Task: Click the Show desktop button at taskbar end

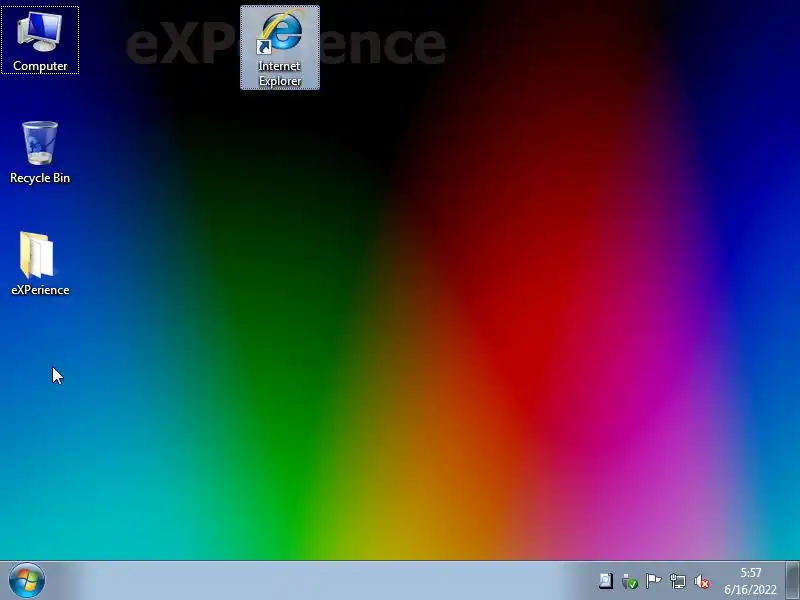Action: pos(792,581)
